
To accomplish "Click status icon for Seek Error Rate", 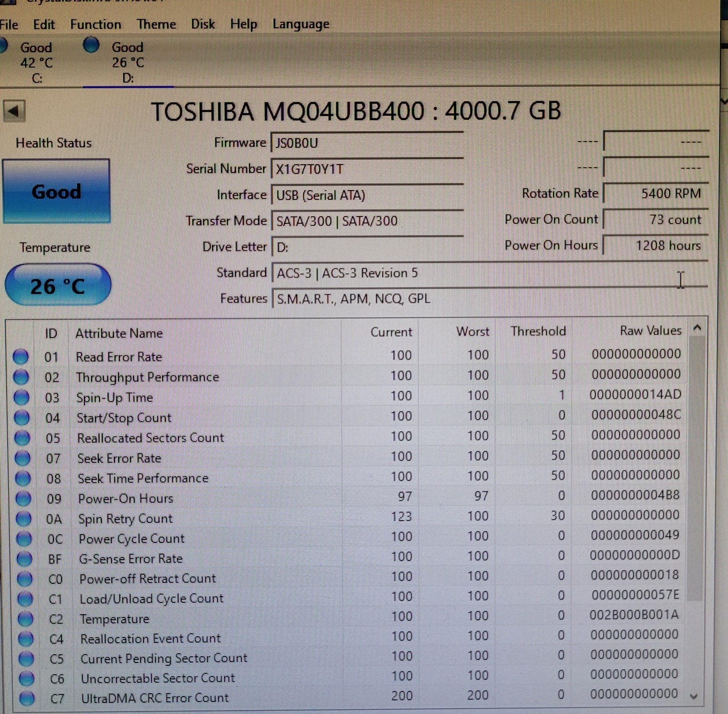I will (22, 458).
